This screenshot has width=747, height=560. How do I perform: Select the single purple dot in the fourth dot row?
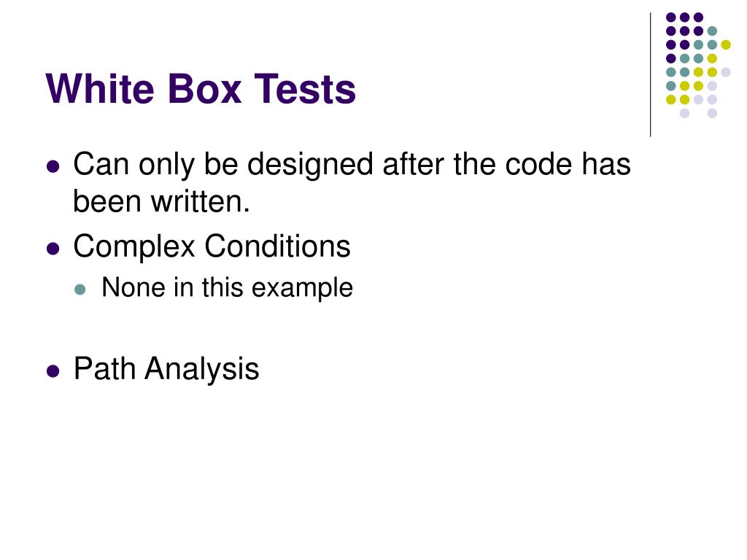tap(671, 58)
